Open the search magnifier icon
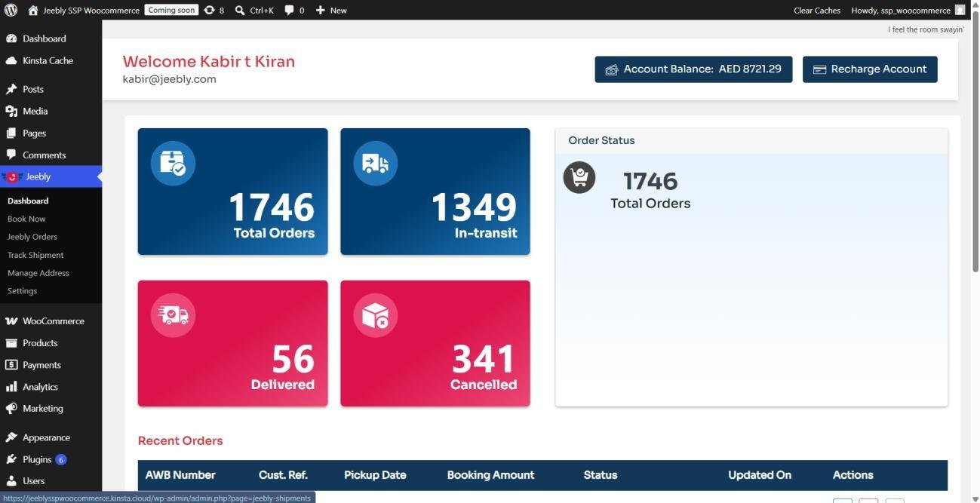This screenshot has height=503, width=980. click(x=240, y=10)
